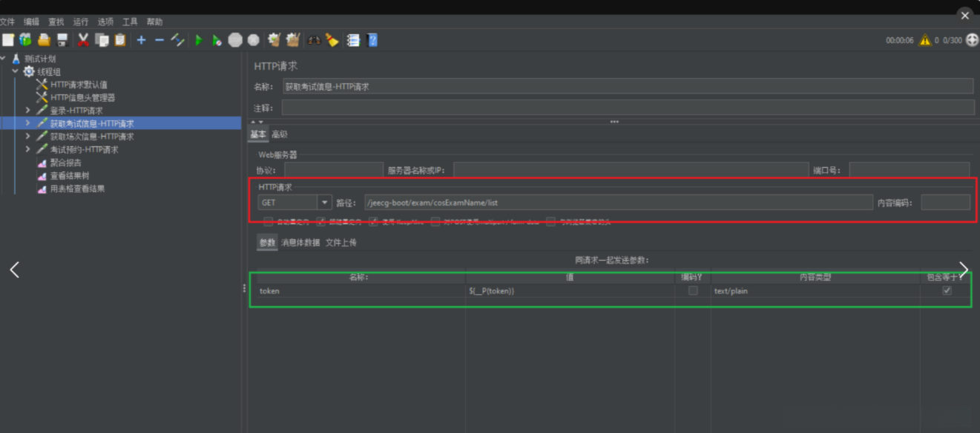Switch to the 高级 tab
Screen dimensions: 980x433
[x=280, y=134]
